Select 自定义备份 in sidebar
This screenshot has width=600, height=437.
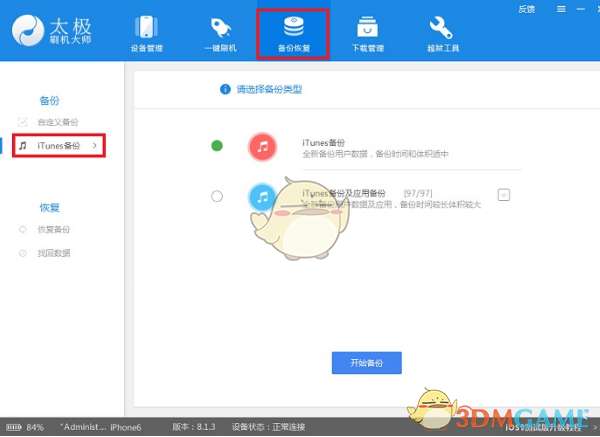[x=57, y=122]
